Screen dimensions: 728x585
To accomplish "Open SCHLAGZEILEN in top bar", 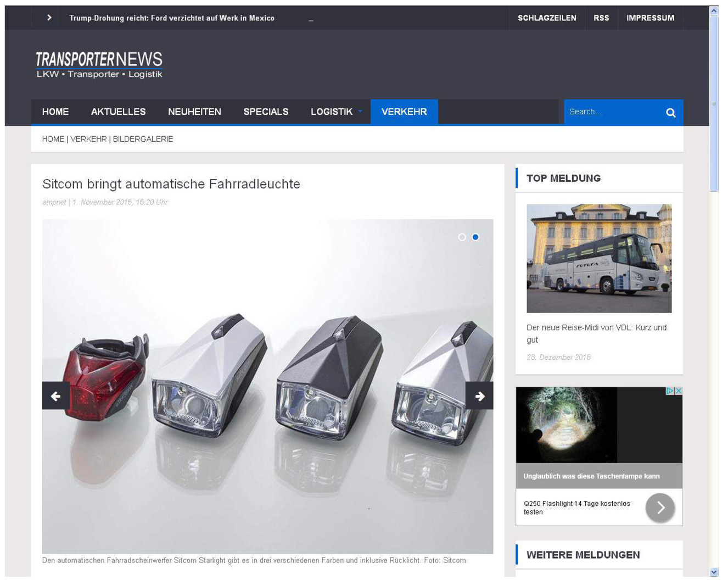I will [x=547, y=18].
